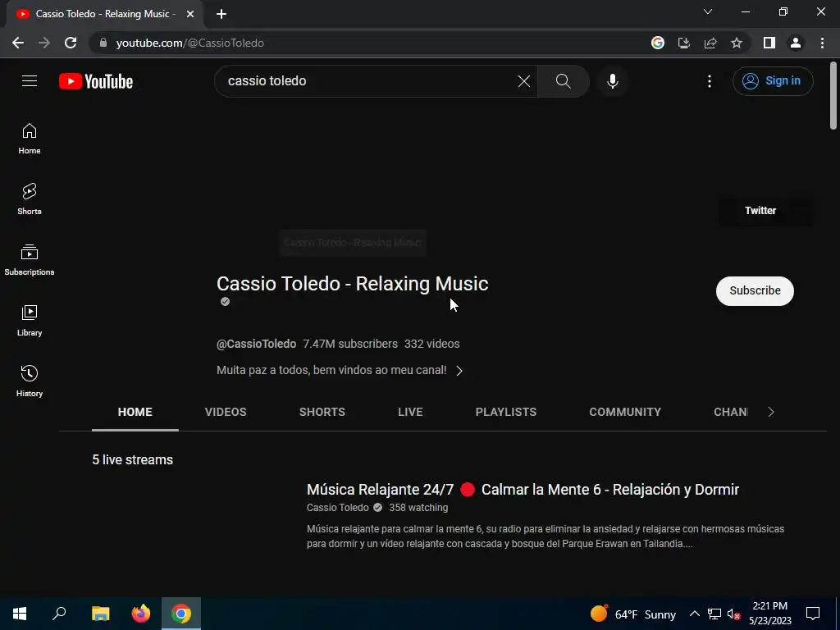Screen dimensions: 840x630
Task: Open Shorts in the sidebar
Action: [x=30, y=199]
